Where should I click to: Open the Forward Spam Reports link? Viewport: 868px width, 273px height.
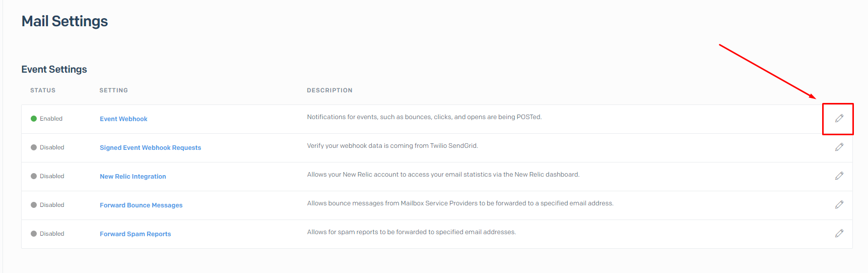(135, 234)
